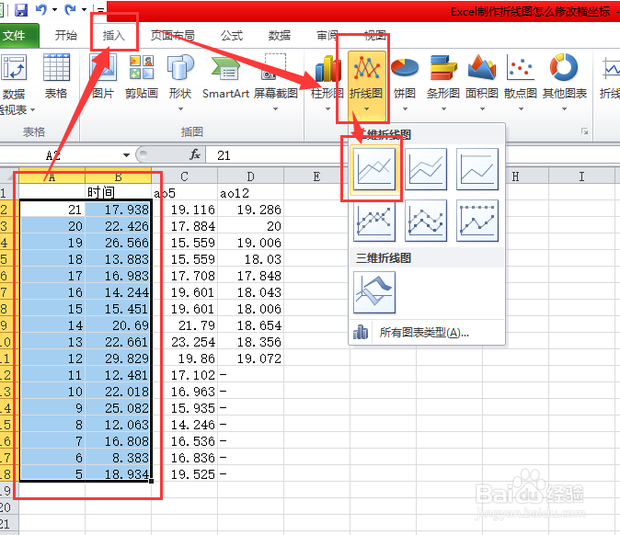Select row 21 header

click(x=9, y=524)
